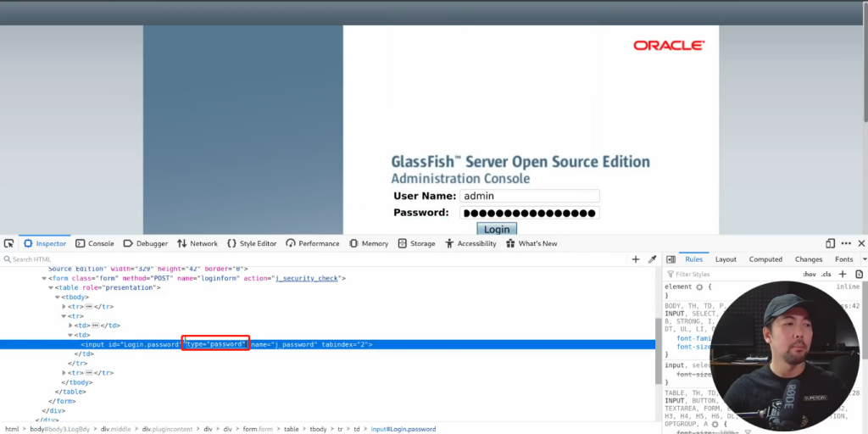The width and height of the screenshot is (868, 434).
Task: Click the User Name field with admin
Action: [x=529, y=196]
